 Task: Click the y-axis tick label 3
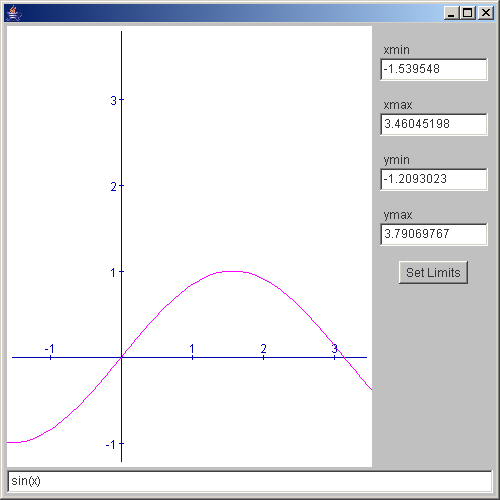[x=114, y=100]
